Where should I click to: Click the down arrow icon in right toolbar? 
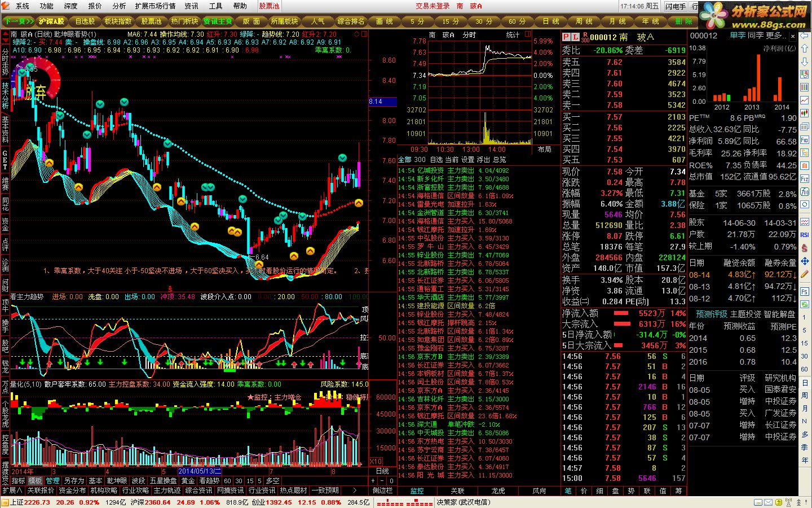[x=805, y=60]
